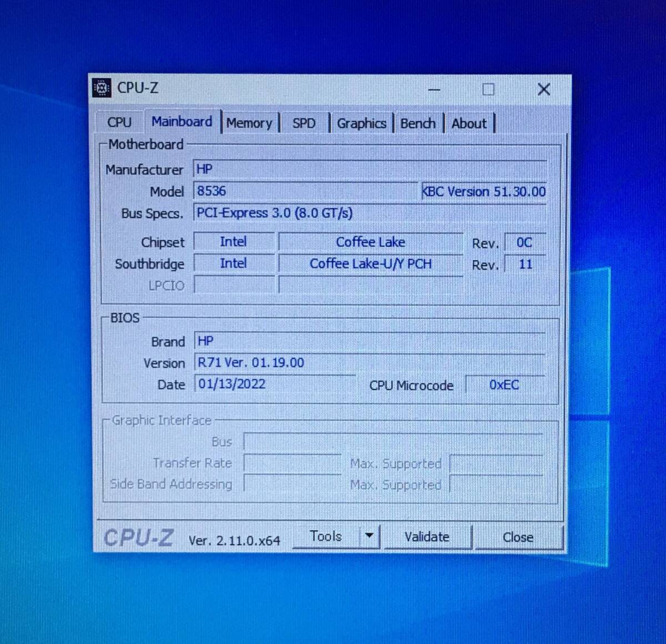
Task: Click the KBC Version 51.30.00 field
Action: pos(484,191)
